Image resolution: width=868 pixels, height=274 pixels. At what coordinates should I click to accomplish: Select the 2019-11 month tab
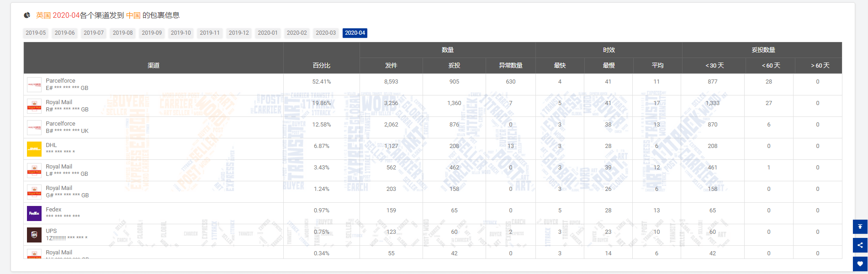click(x=210, y=33)
